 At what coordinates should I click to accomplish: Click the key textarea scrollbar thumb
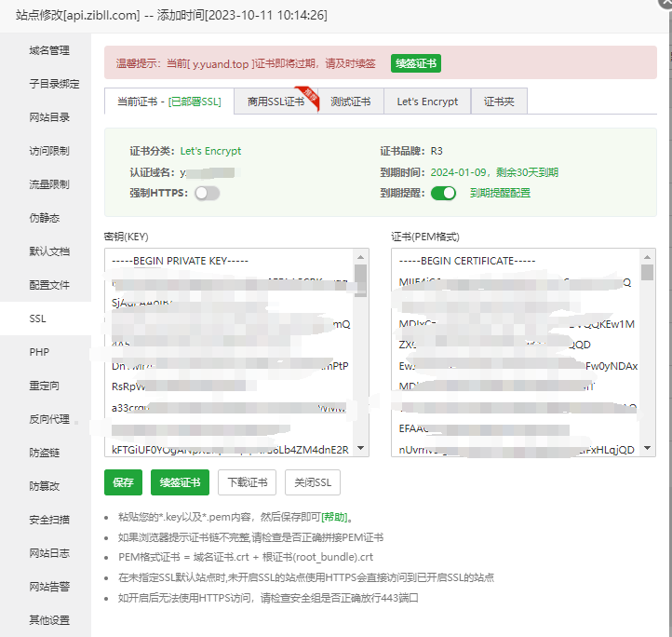pos(360,280)
